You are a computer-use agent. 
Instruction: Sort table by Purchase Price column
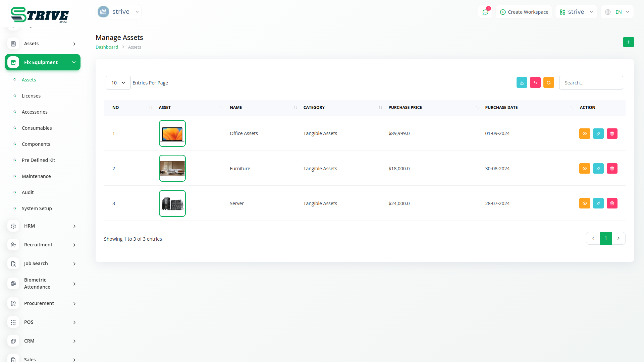coord(405,108)
